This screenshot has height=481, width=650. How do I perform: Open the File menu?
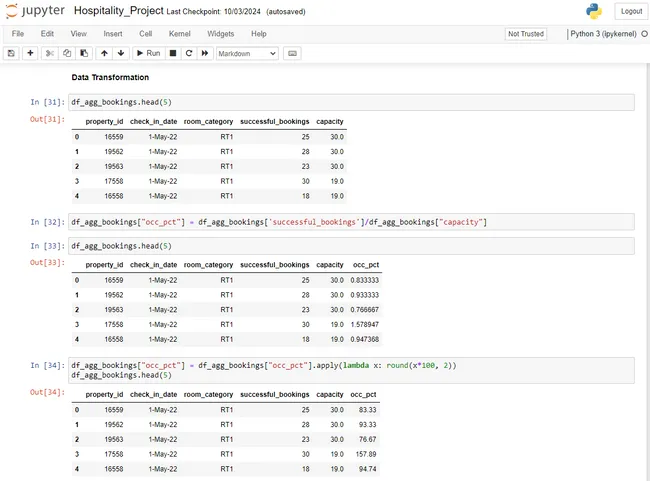[18, 34]
